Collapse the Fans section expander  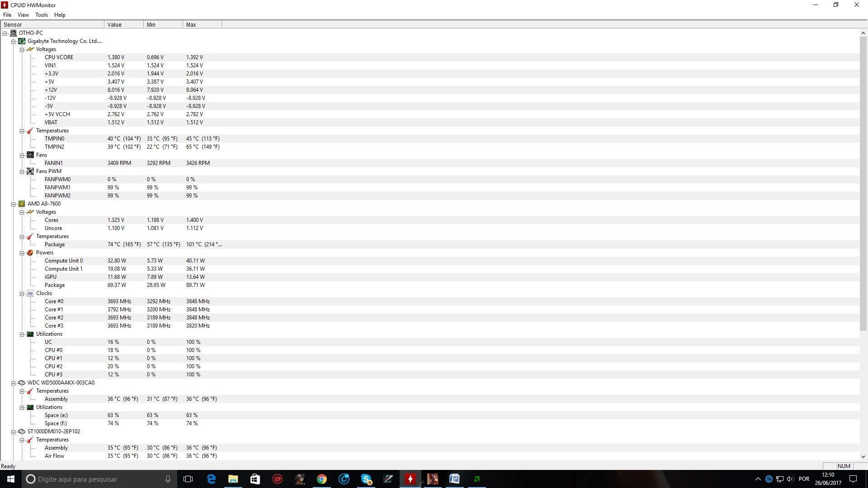click(x=22, y=155)
